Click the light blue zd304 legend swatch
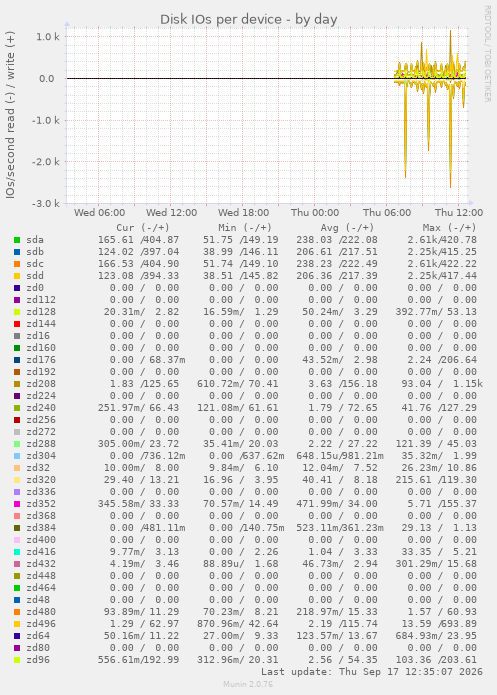This screenshot has width=497, height=695. pos(17,456)
